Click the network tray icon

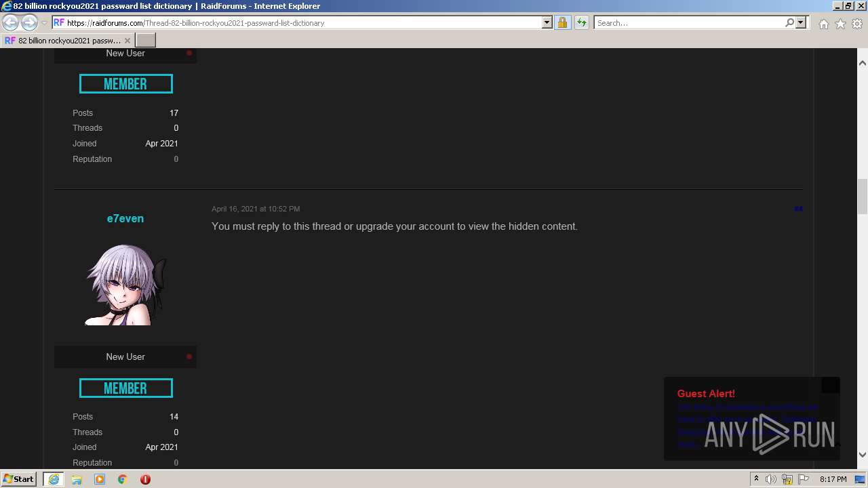(x=787, y=479)
